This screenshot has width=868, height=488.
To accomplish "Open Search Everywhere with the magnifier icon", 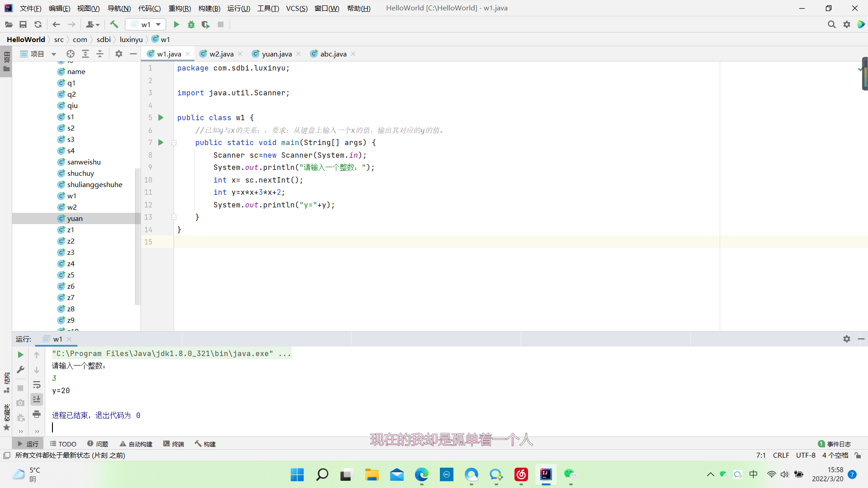I will coord(831,24).
